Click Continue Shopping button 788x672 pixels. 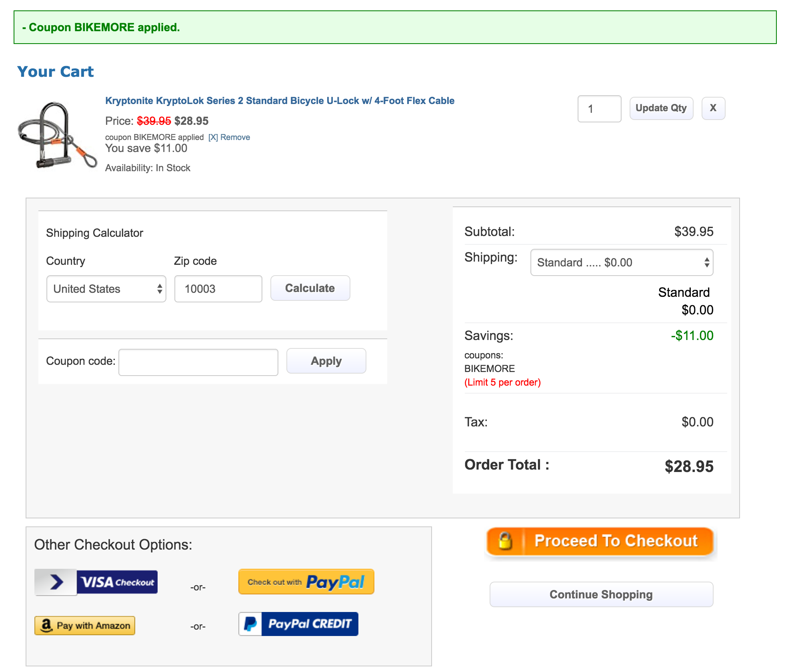pos(601,594)
